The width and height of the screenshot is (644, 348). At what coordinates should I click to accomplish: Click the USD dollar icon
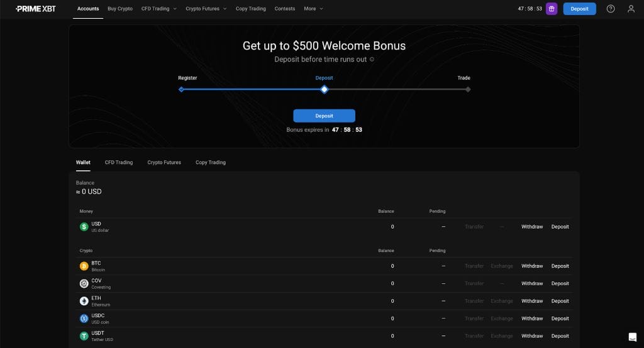click(x=84, y=227)
